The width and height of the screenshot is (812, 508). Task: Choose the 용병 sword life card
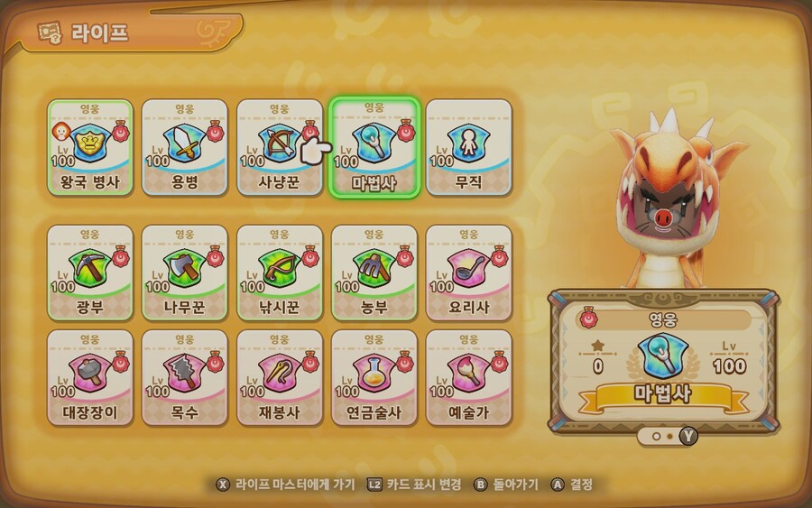184,148
